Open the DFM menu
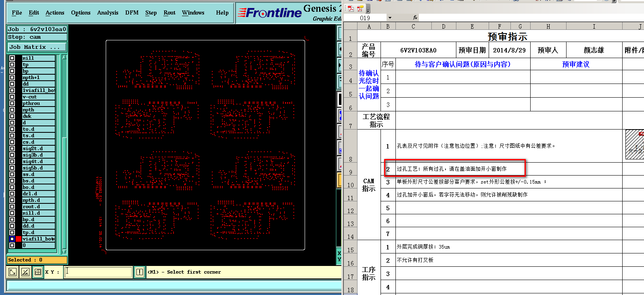644x295 pixels. [132, 13]
